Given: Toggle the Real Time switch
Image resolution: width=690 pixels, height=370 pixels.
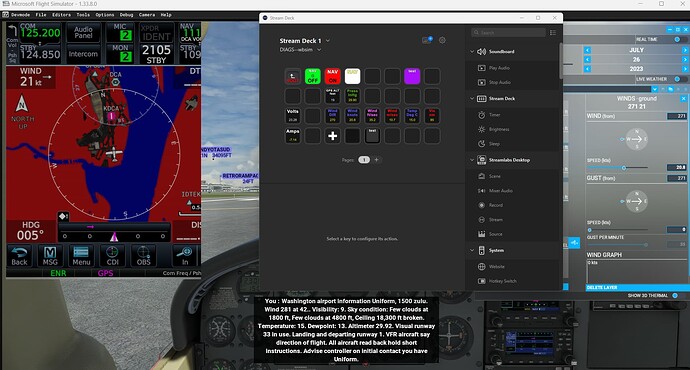Looking at the screenshot, I should click(677, 39).
